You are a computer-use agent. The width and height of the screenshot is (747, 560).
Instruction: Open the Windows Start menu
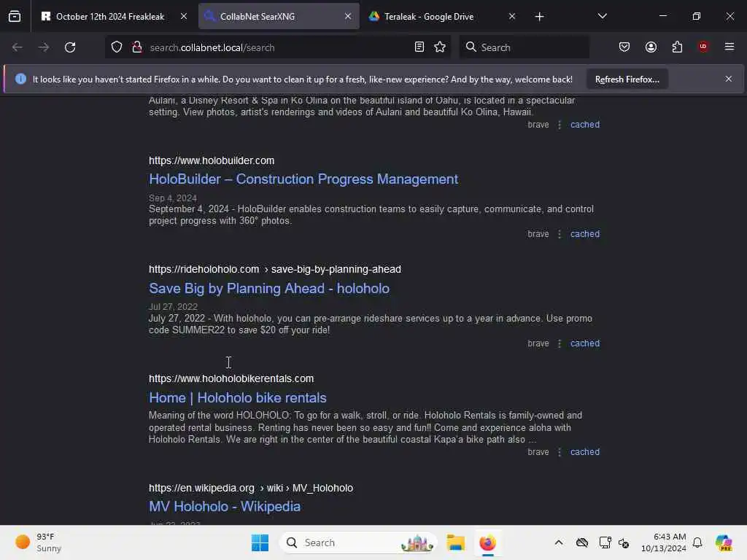[x=260, y=542]
